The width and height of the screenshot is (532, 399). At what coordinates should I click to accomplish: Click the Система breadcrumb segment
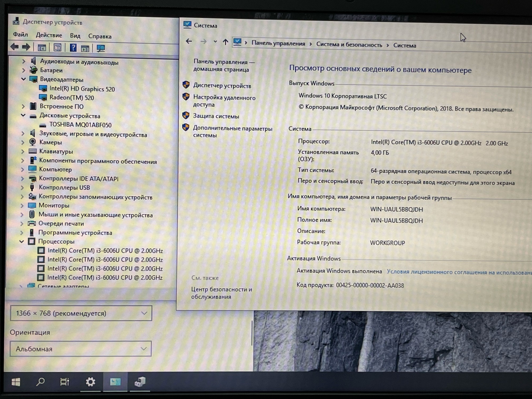[x=405, y=45]
